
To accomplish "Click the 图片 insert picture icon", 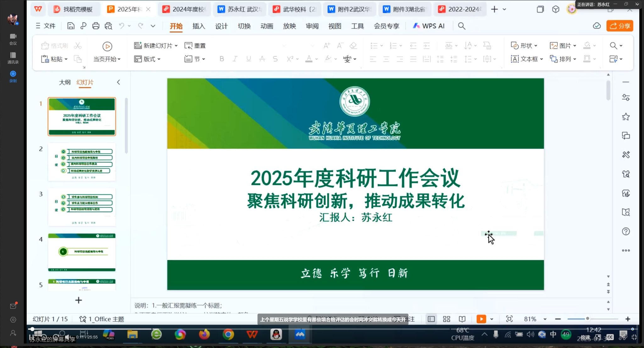I will pyautogui.click(x=553, y=46).
